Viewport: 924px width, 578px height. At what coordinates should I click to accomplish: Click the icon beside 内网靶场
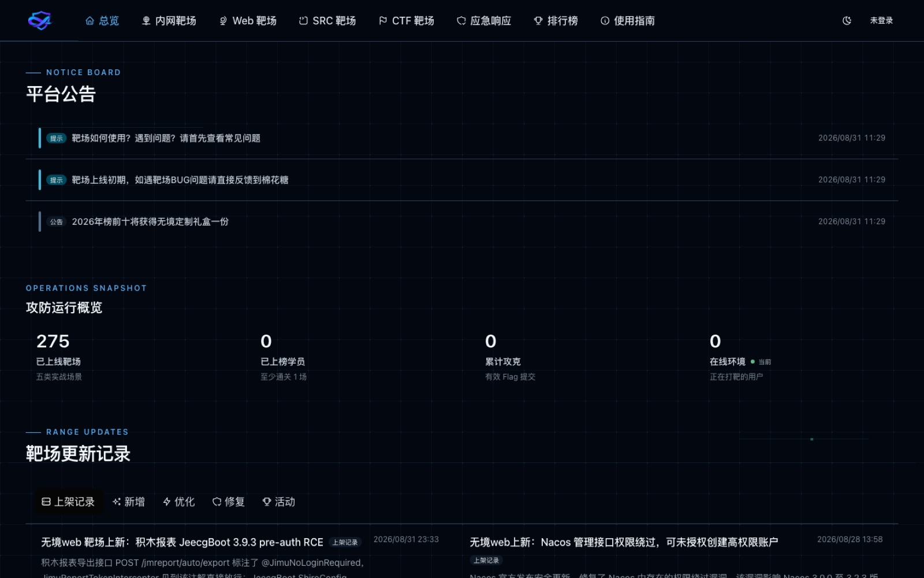(146, 21)
